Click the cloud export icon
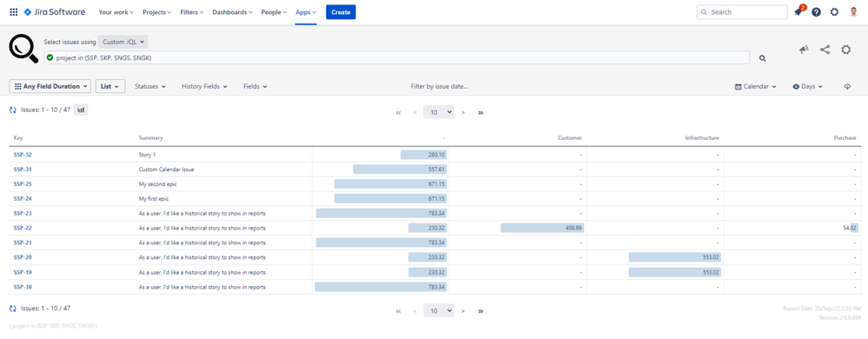868x339 pixels. point(847,87)
